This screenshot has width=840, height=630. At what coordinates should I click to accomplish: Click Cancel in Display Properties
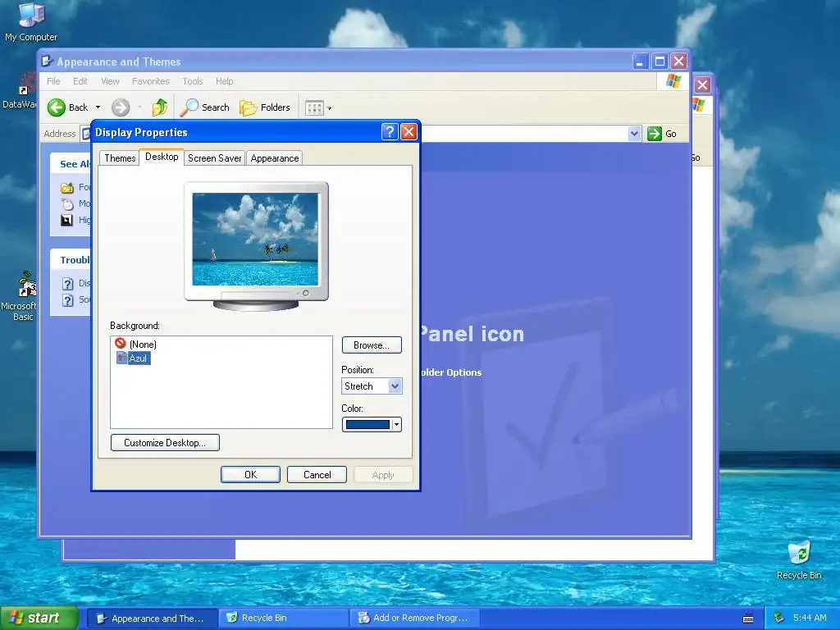[317, 475]
